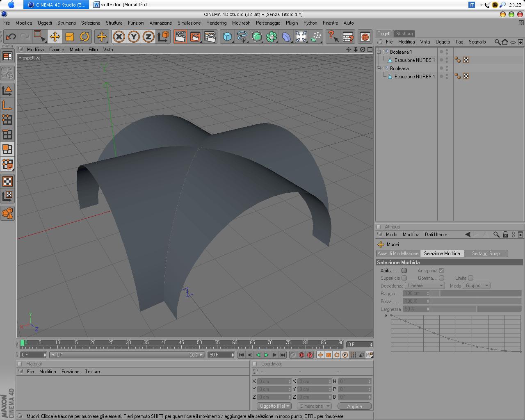The image size is (525, 420).
Task: Click the Render View clapperboard icon
Action: tap(180, 37)
